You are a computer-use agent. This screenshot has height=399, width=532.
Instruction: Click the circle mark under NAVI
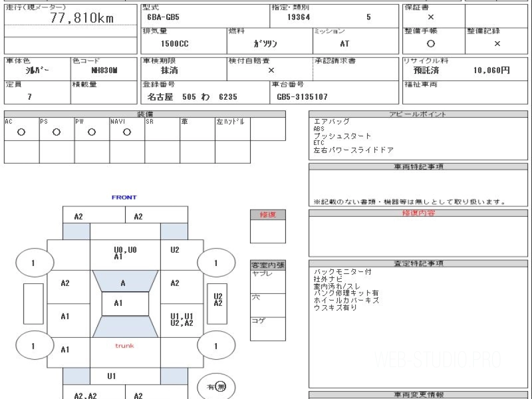(127, 132)
